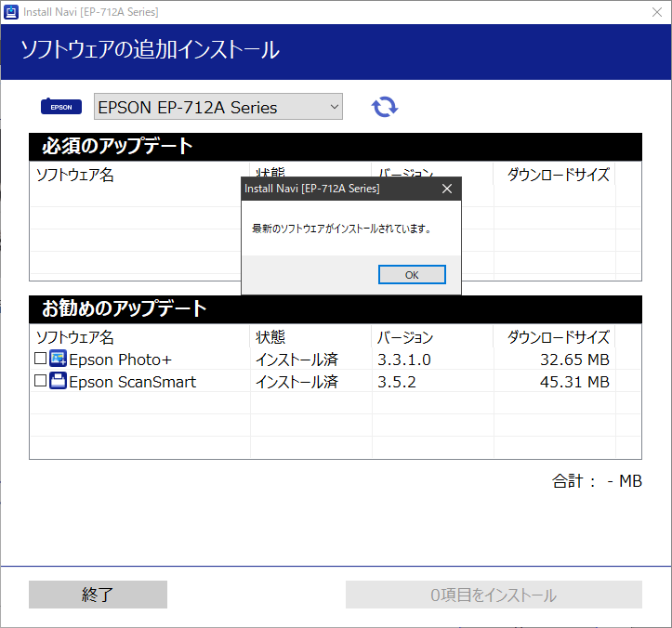The width and height of the screenshot is (672, 628).
Task: Click the EPSON printer logo icon
Action: [61, 106]
